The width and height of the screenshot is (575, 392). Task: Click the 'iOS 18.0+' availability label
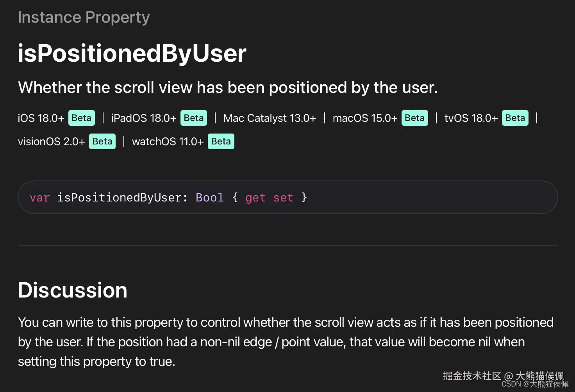41,118
